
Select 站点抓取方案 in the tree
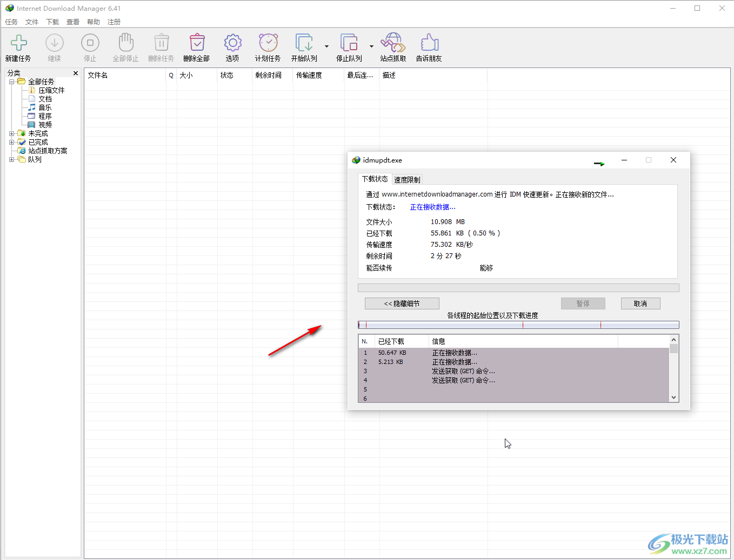48,151
